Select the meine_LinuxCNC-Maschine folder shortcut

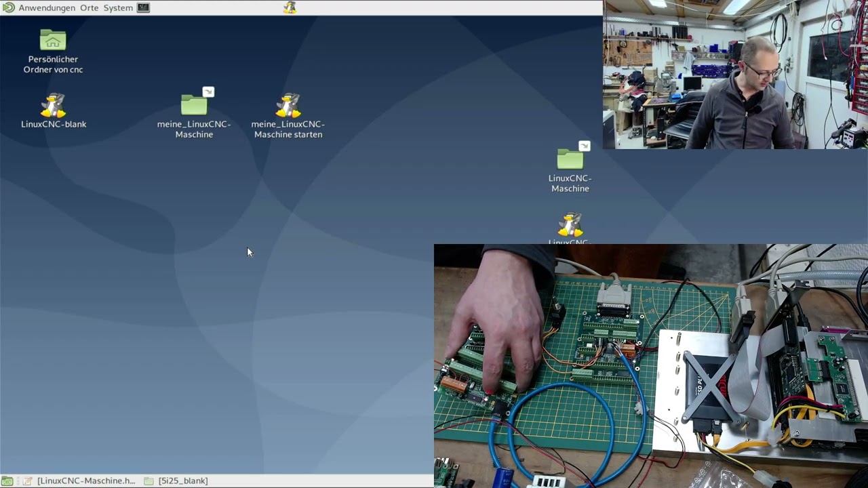pyautogui.click(x=194, y=113)
